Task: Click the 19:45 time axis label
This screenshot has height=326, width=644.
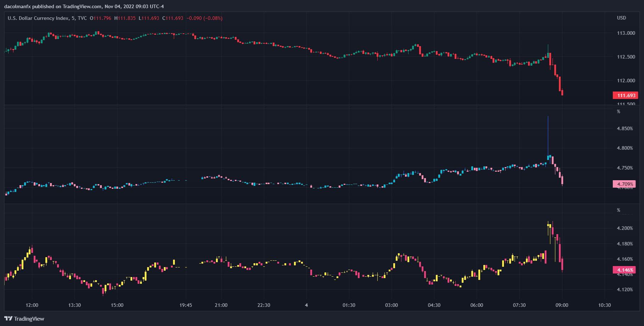Action: 186,305
